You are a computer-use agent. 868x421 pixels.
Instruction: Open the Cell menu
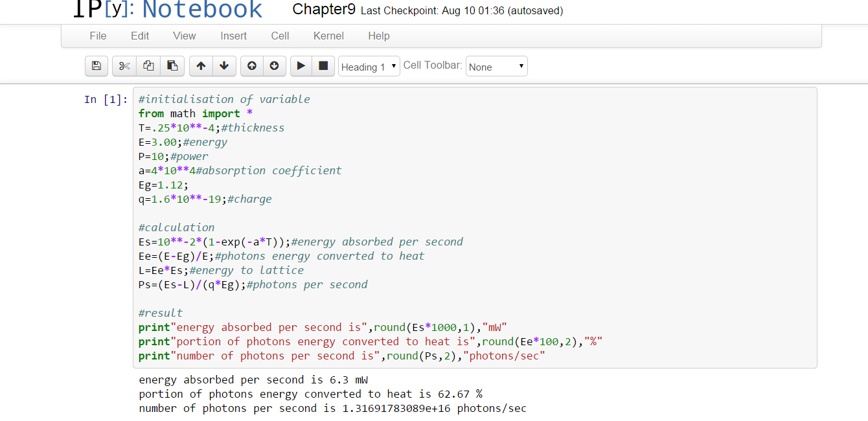280,36
